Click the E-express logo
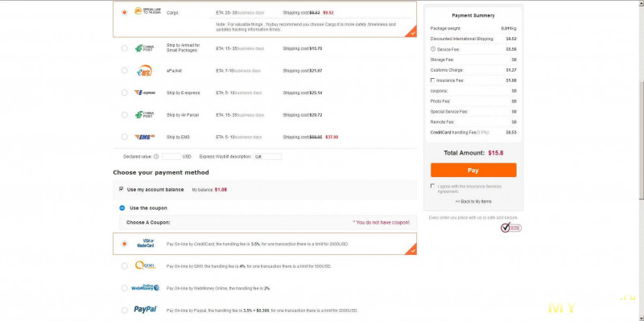 pos(145,93)
